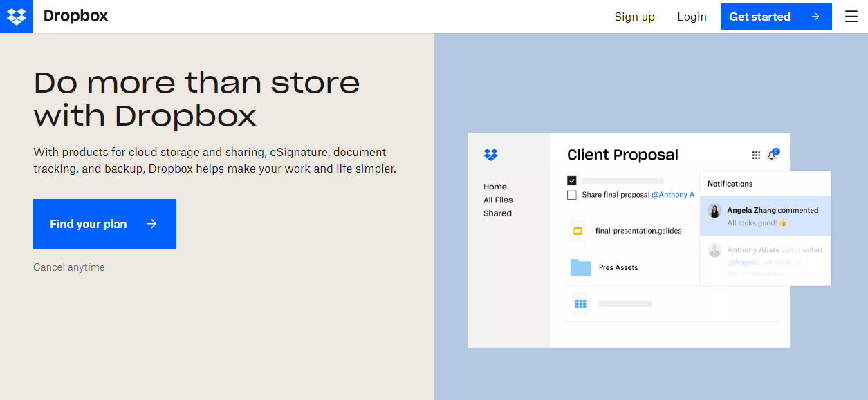Click the notification bell icon
The width and height of the screenshot is (868, 400).
click(771, 155)
